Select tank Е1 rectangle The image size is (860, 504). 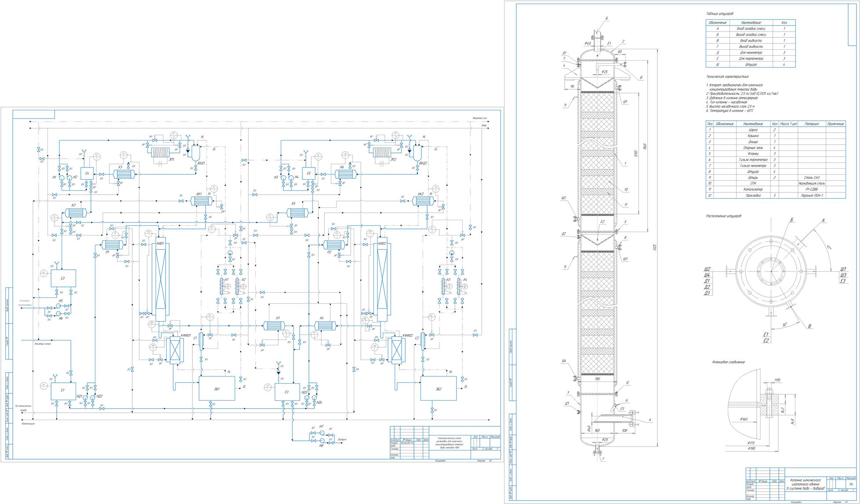[x=63, y=391]
